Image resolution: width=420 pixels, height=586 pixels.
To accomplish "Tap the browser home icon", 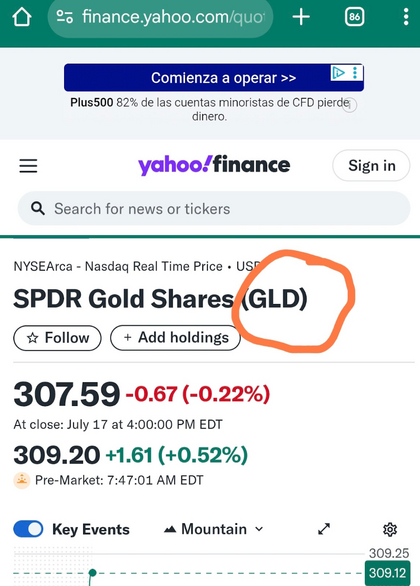I will tap(22, 17).
